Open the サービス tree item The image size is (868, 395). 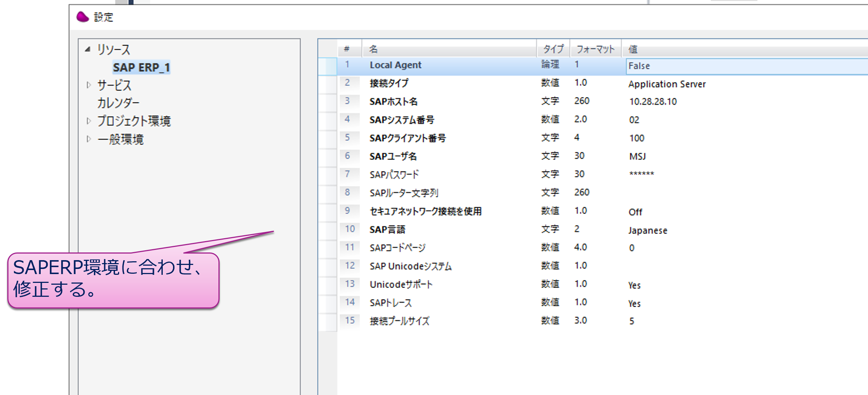tap(114, 85)
